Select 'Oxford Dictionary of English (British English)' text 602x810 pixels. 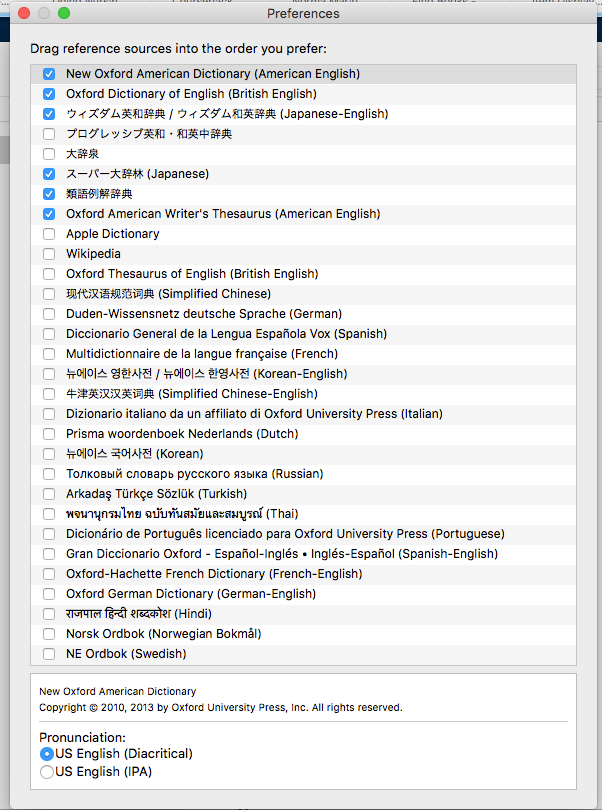coord(191,94)
